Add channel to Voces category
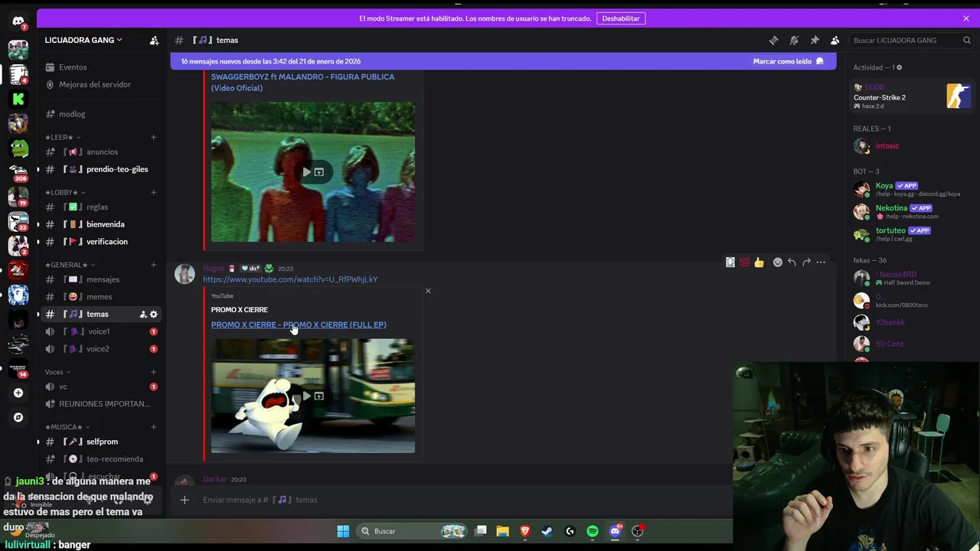Viewport: 980px width, 551px height. [x=153, y=372]
